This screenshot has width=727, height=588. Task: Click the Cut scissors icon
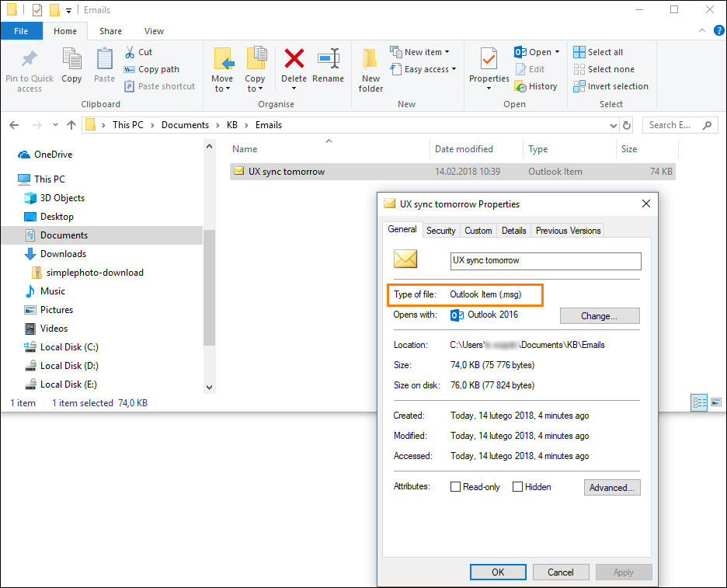pos(130,52)
